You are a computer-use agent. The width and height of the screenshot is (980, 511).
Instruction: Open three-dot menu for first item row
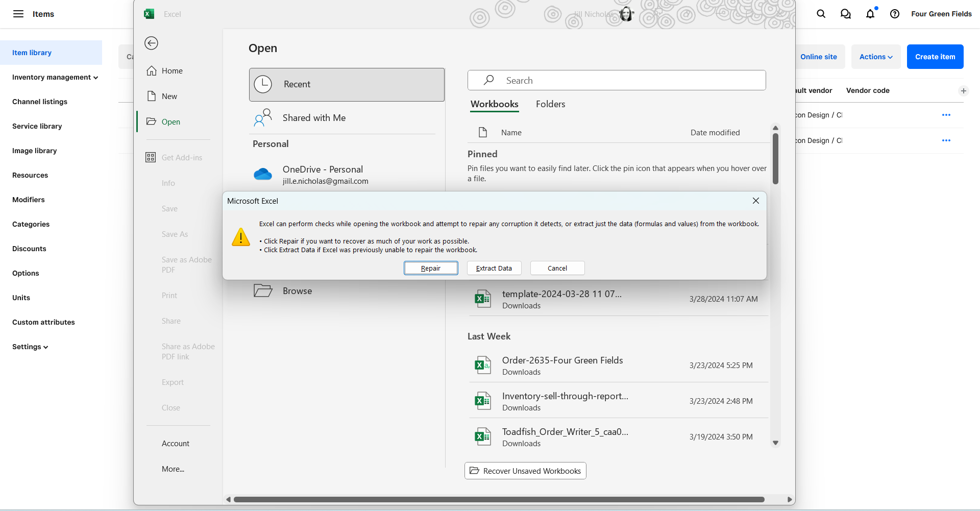tap(946, 115)
